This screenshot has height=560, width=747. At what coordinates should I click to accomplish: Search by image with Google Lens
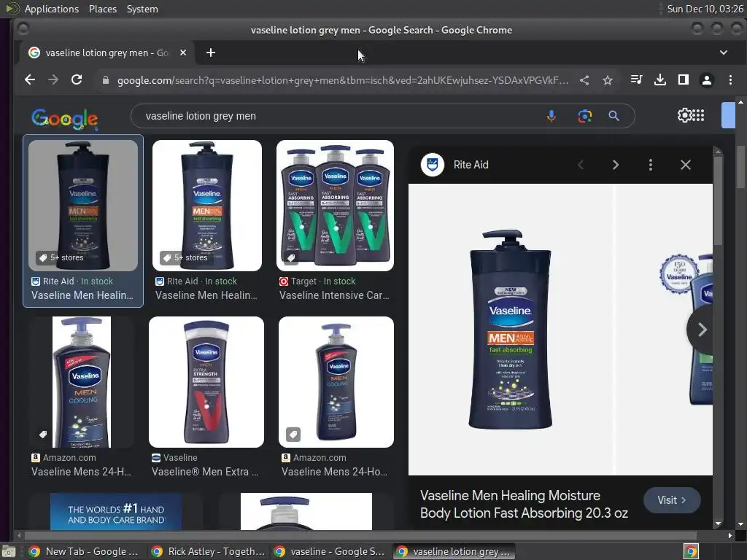584,116
